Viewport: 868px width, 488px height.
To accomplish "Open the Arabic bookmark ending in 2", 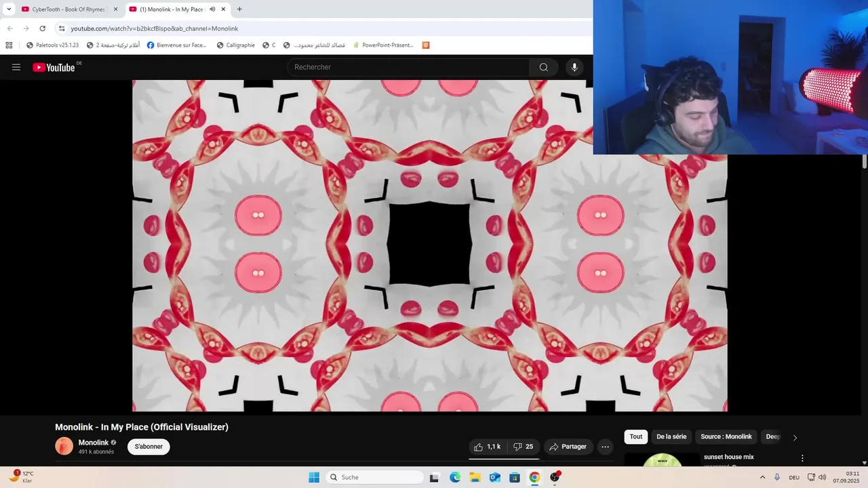I will tap(113, 45).
